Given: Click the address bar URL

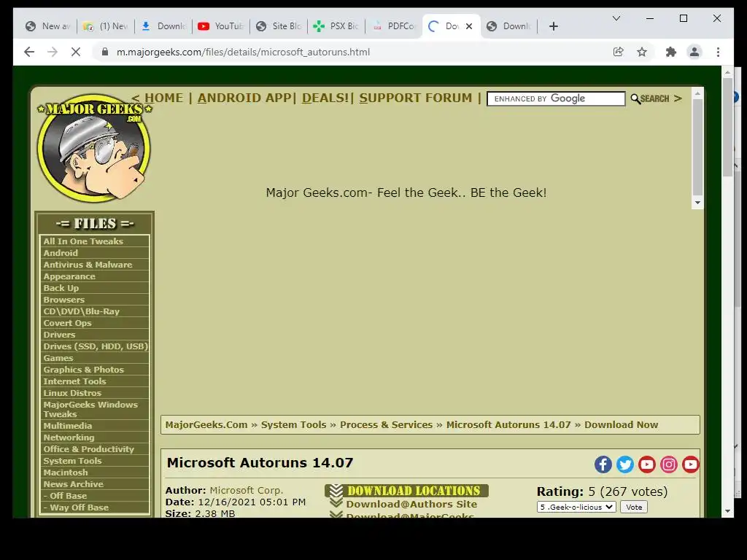Looking at the screenshot, I should (243, 52).
